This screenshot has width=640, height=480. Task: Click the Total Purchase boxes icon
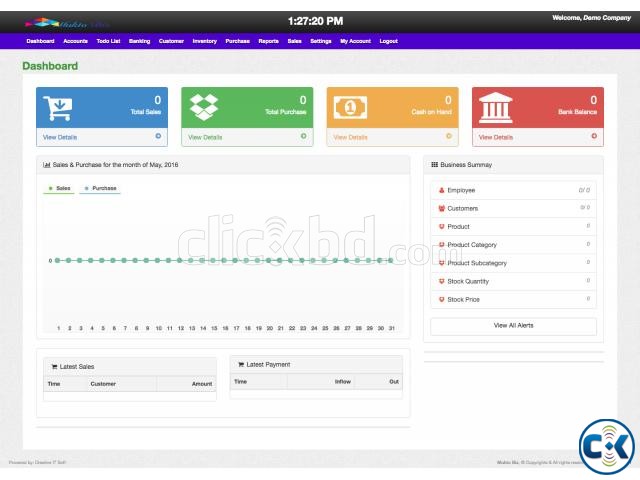click(204, 107)
